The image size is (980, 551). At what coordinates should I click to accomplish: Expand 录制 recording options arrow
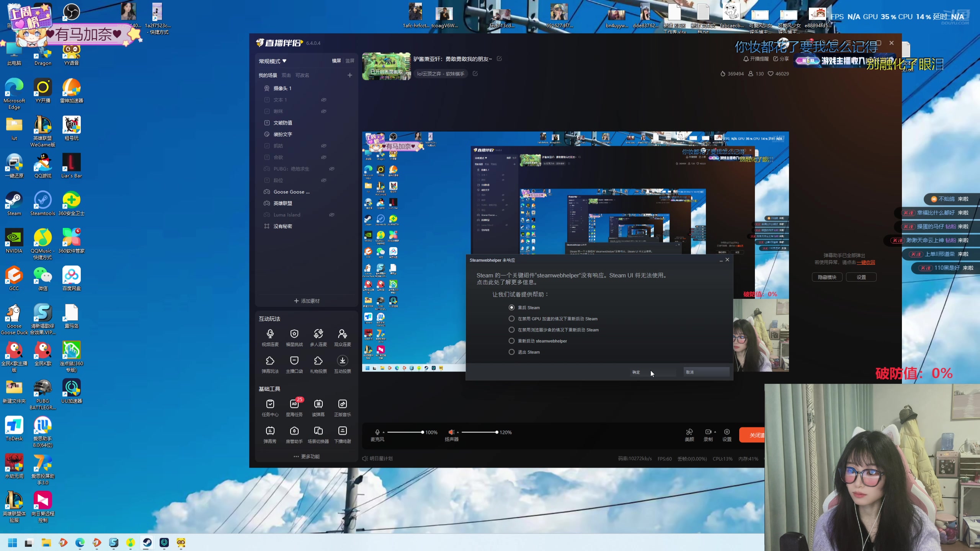click(x=715, y=432)
